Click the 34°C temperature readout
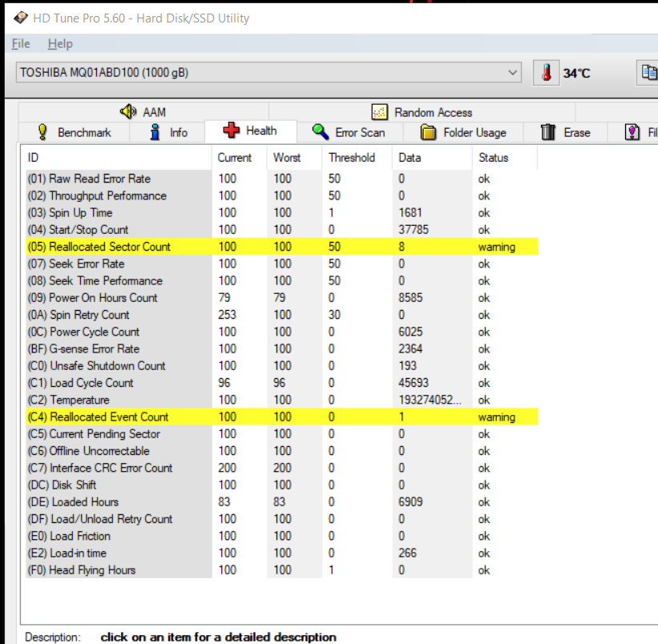 pyautogui.click(x=576, y=74)
